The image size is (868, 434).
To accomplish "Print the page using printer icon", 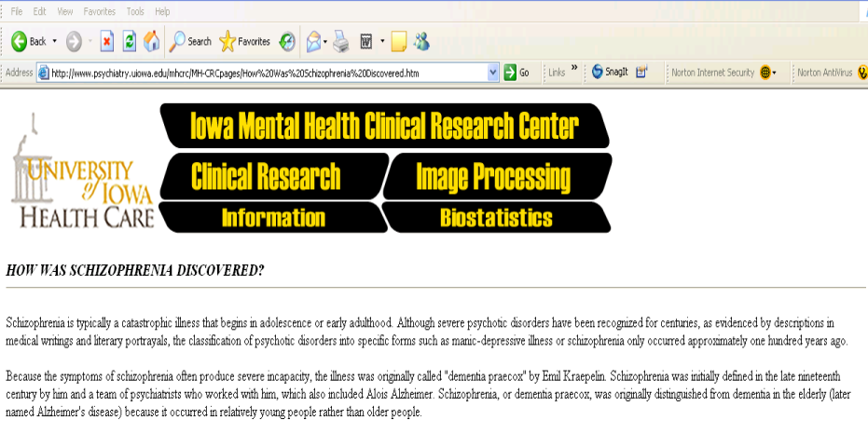I will click(x=341, y=42).
